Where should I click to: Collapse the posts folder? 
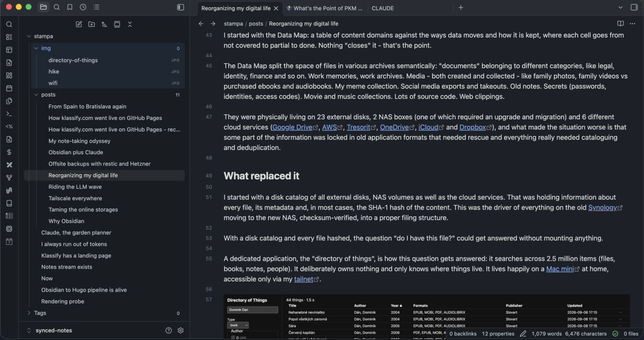pyautogui.click(x=36, y=95)
